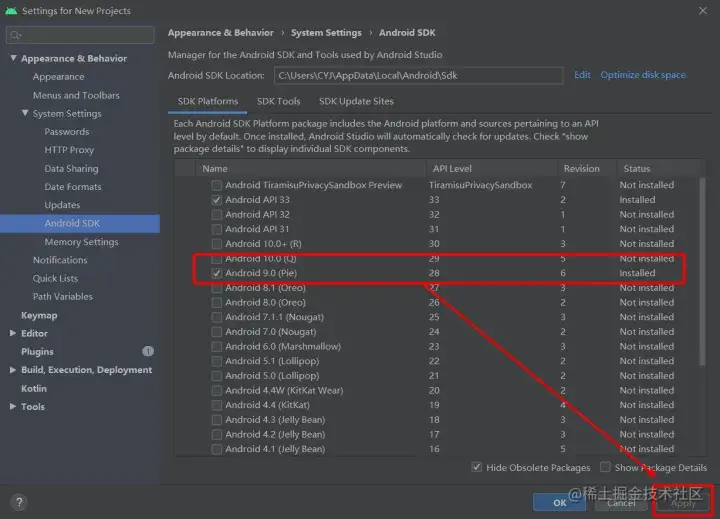720x519 pixels.
Task: Open Appearance settings page
Action: (58, 77)
